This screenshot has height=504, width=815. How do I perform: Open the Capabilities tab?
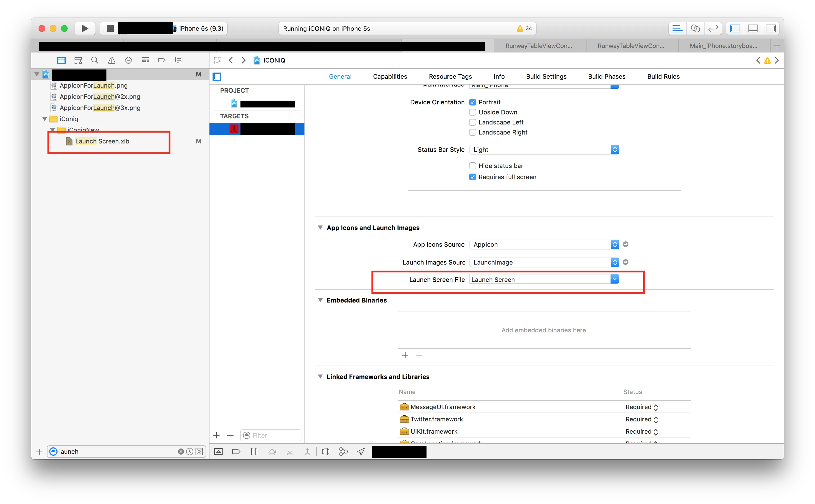coord(390,76)
